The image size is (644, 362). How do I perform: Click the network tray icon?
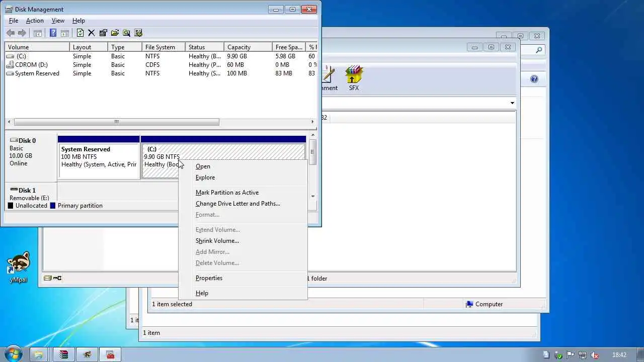(582, 355)
